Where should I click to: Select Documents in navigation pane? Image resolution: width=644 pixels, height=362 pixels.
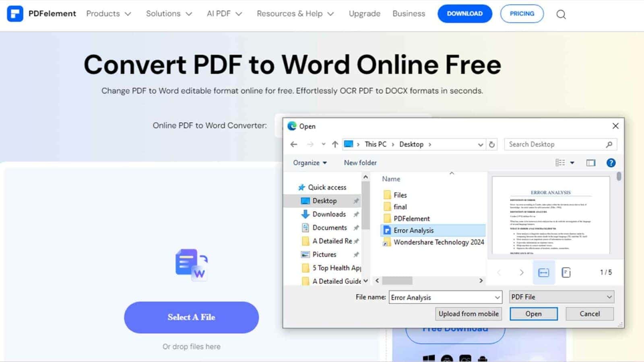coord(330,228)
